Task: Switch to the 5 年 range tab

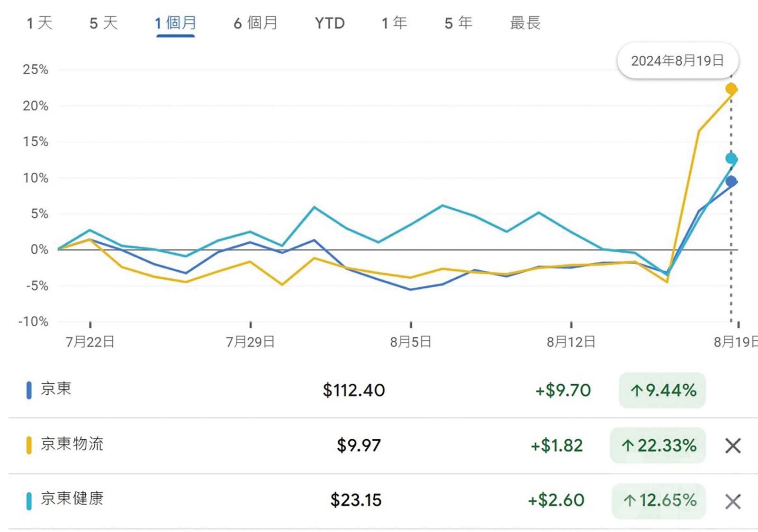Action: tap(458, 23)
